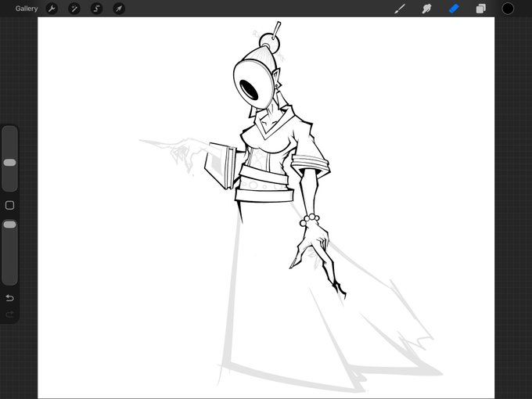Viewport: 532px width, 399px height.
Task: Redo the last undone action
Action: coord(10,315)
